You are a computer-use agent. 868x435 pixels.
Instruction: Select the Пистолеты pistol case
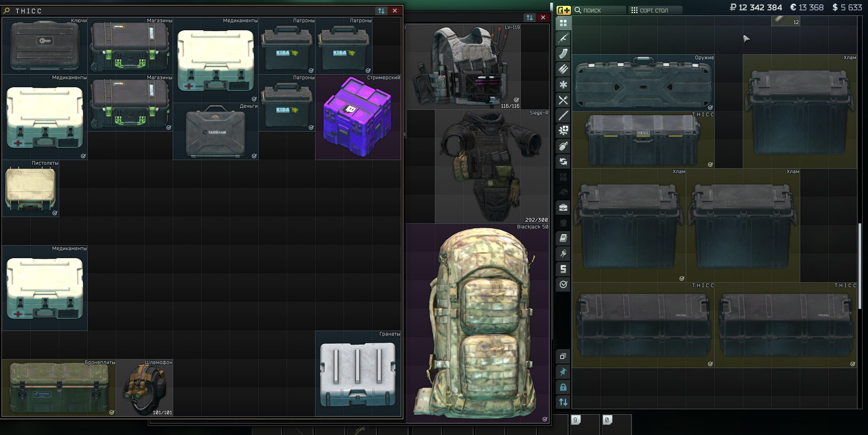pos(31,188)
